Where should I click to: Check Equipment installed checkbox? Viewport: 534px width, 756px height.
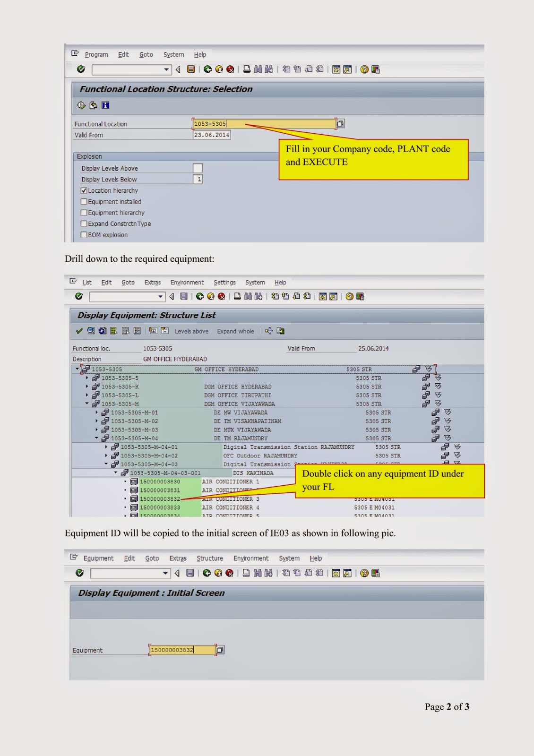click(84, 202)
